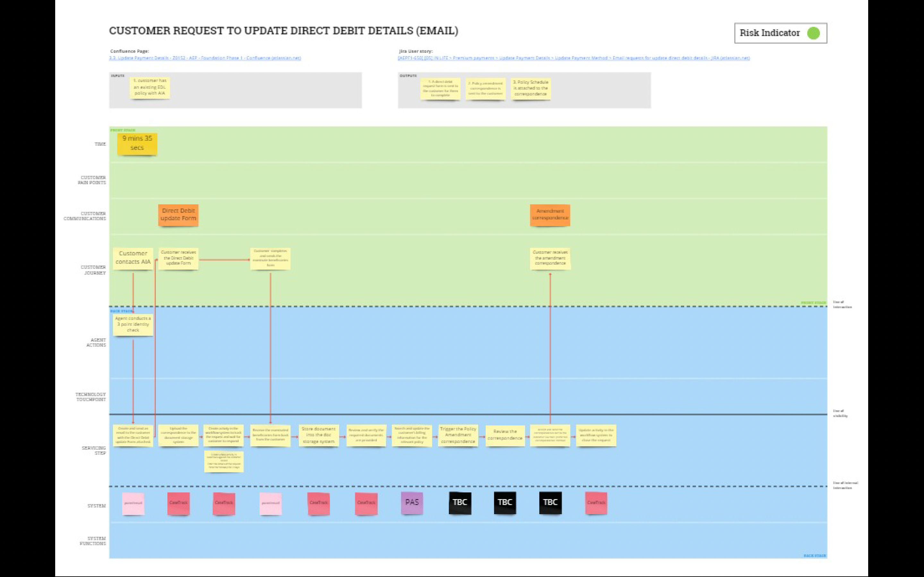Click the 'Review the correspondence' sticky note
Viewport: 924px width, 577px height.
click(x=505, y=435)
